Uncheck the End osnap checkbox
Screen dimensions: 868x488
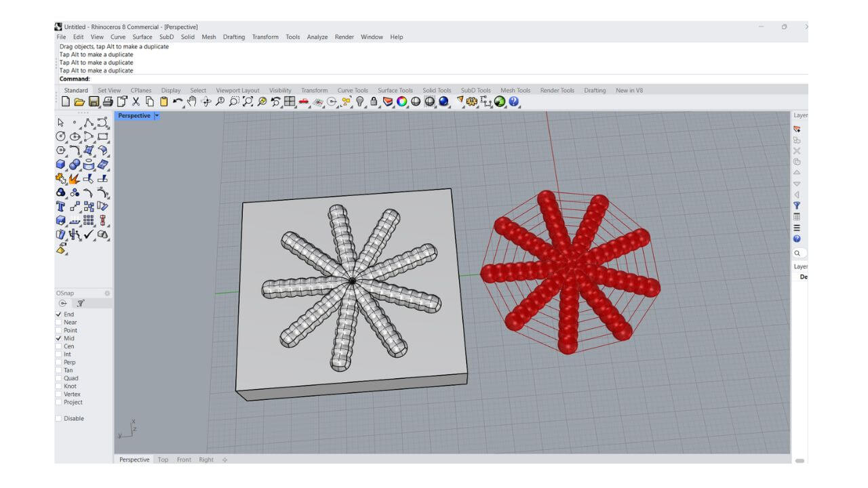[x=58, y=314]
